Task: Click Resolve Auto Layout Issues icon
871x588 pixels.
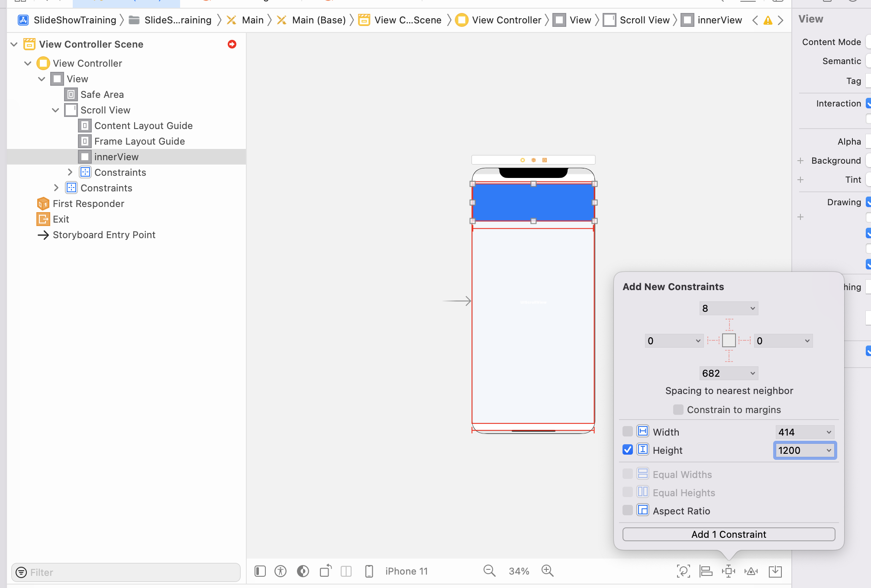Action: coord(751,571)
